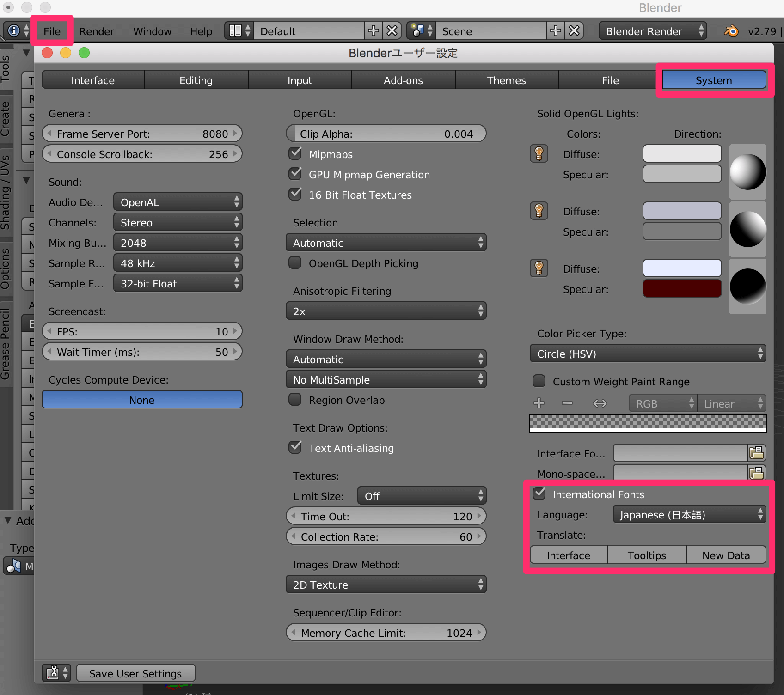The height and width of the screenshot is (695, 784).
Task: Disable GPU Mipmap Generation
Action: 295,174
